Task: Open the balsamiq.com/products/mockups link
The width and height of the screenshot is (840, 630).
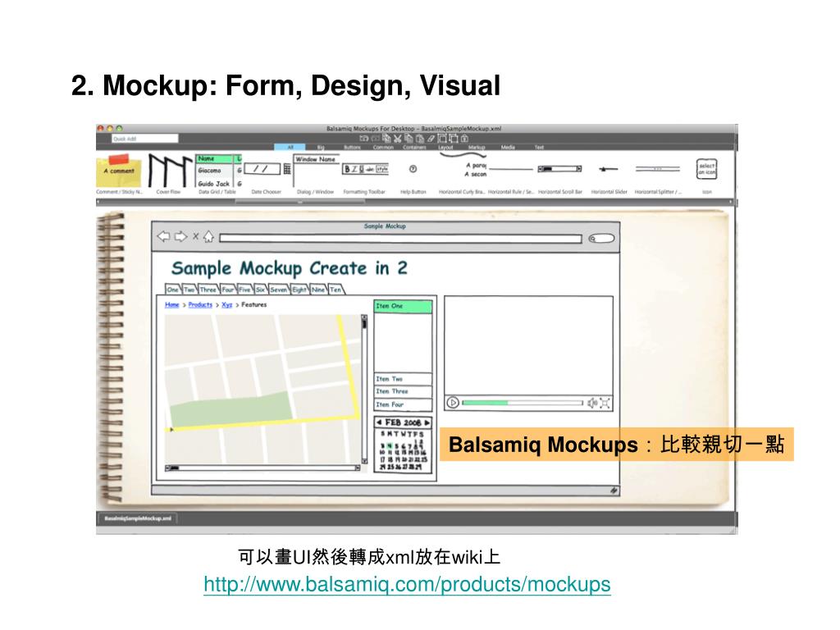Action: tap(407, 584)
